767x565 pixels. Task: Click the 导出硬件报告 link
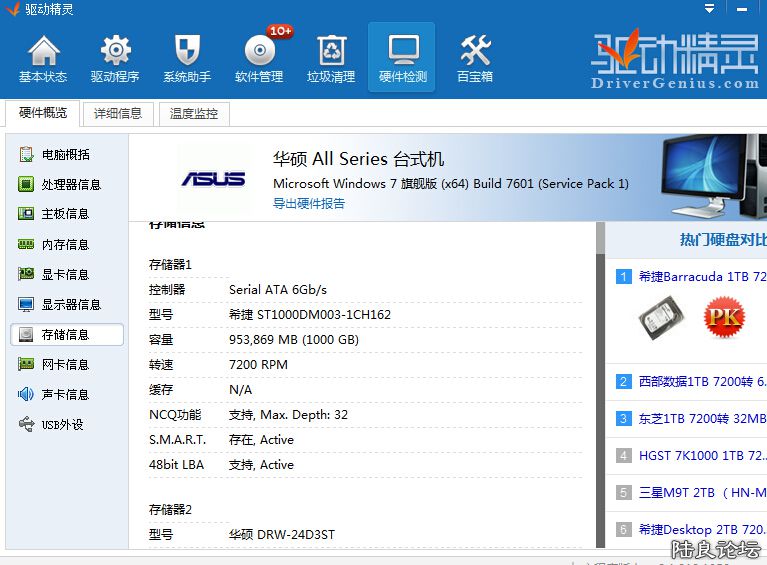click(309, 203)
